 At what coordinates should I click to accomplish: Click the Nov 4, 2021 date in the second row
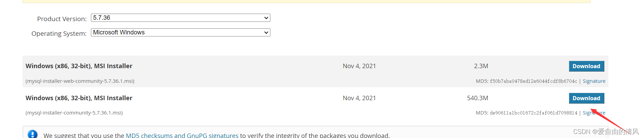(x=359, y=98)
